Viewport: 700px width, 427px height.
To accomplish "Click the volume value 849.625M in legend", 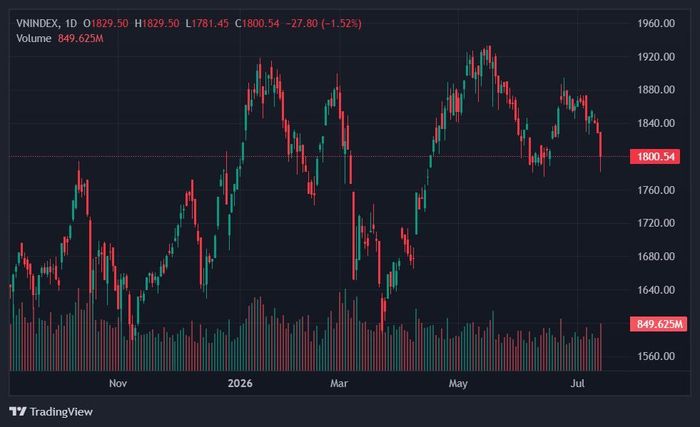I will [81, 38].
